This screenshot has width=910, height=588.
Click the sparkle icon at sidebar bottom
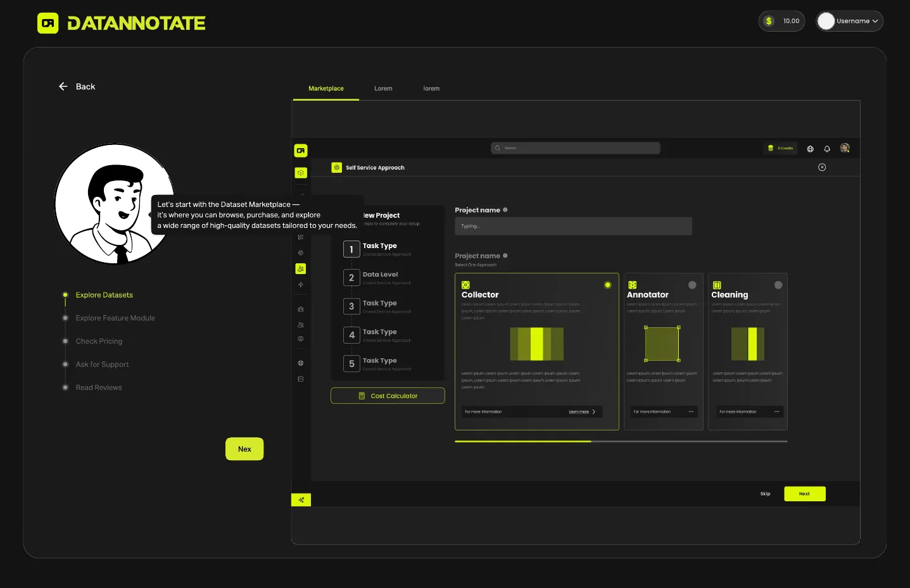[x=301, y=500]
